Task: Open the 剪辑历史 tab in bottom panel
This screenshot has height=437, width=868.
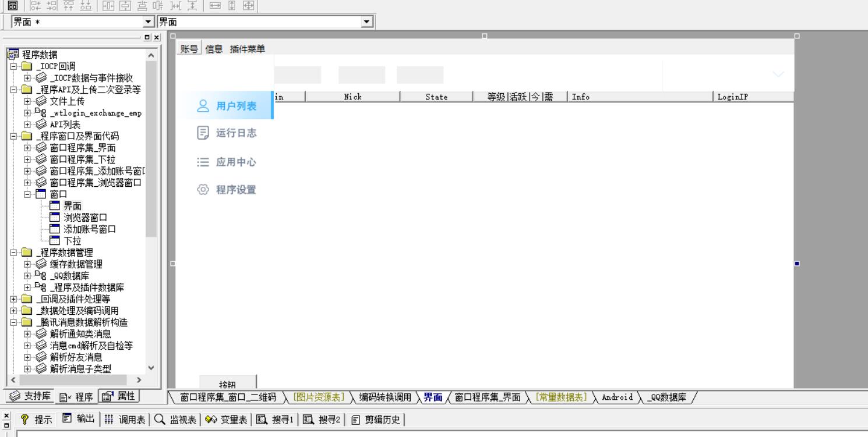Action: 376,419
